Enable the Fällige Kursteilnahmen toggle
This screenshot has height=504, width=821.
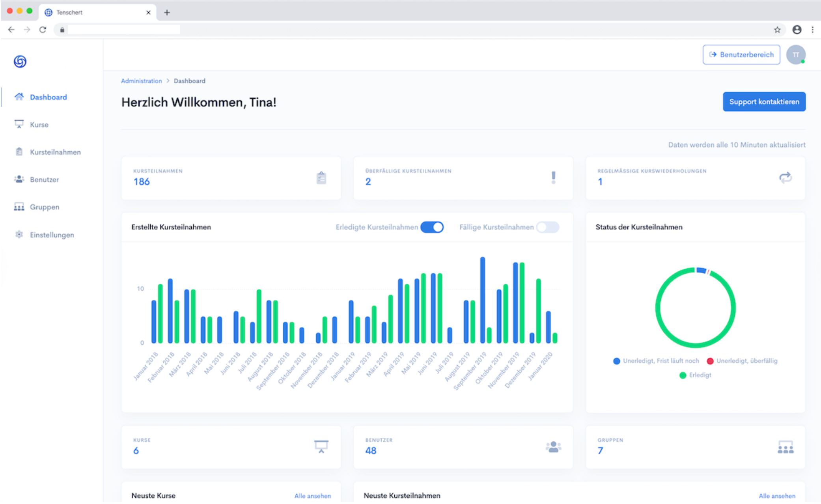click(547, 227)
